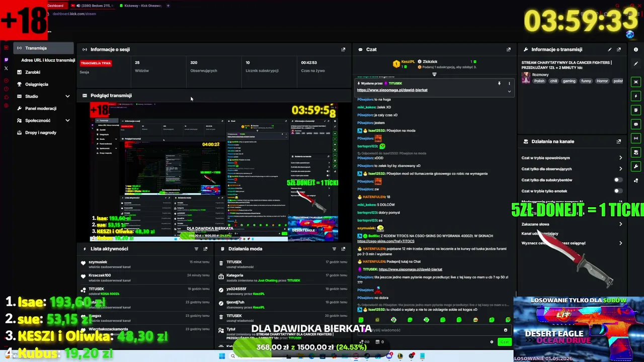The height and width of the screenshot is (362, 644).
Task: Click Krzaczek100 in the activity list
Action: [x=100, y=276]
